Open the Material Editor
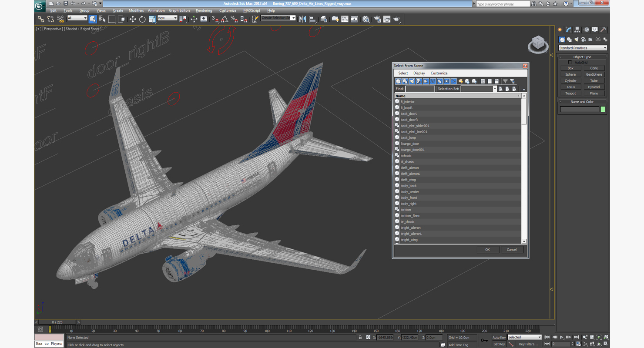Image resolution: width=644 pixels, height=348 pixels. (366, 19)
